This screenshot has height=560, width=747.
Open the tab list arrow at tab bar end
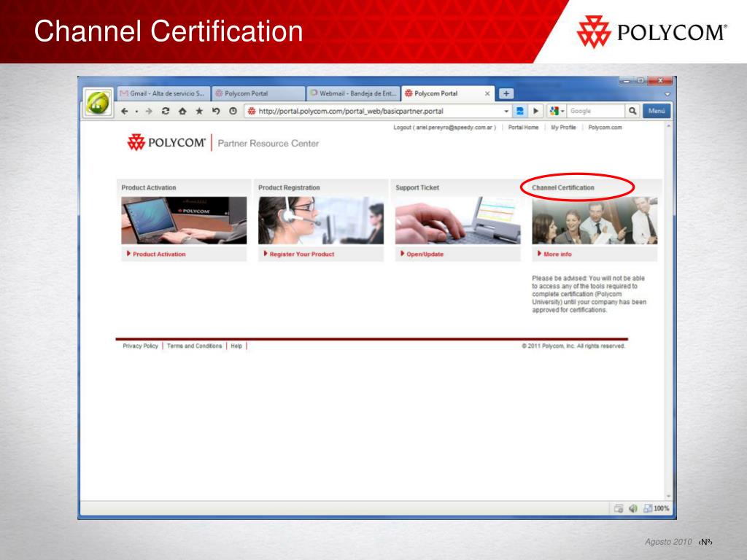(x=667, y=94)
